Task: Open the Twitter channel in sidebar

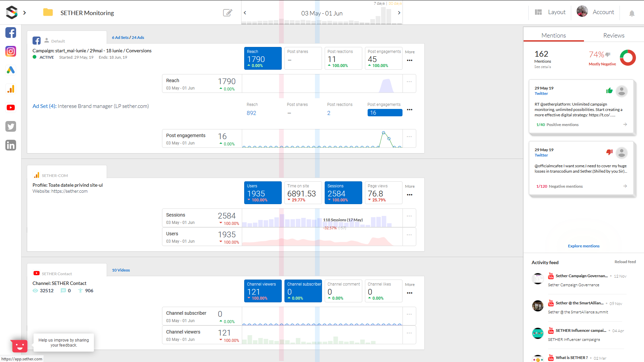Action: 11,126
